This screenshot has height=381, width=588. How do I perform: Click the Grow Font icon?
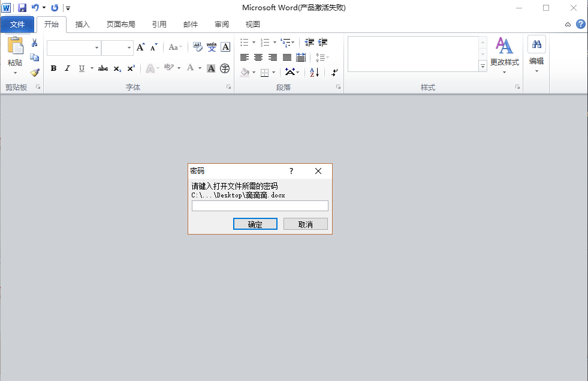(141, 47)
